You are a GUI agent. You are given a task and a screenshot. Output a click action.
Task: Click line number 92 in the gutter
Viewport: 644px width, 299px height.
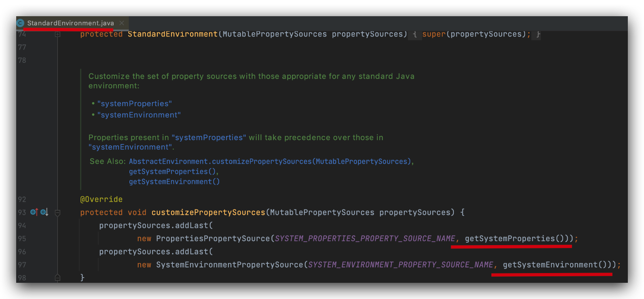click(22, 199)
